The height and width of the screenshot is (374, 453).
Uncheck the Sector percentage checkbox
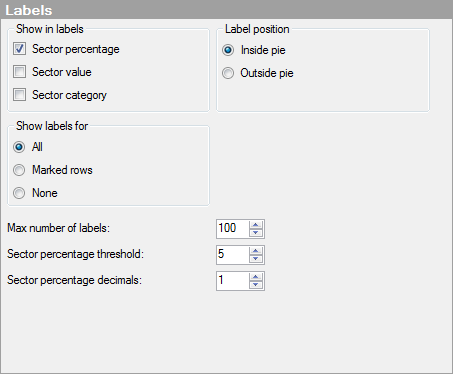click(19, 49)
